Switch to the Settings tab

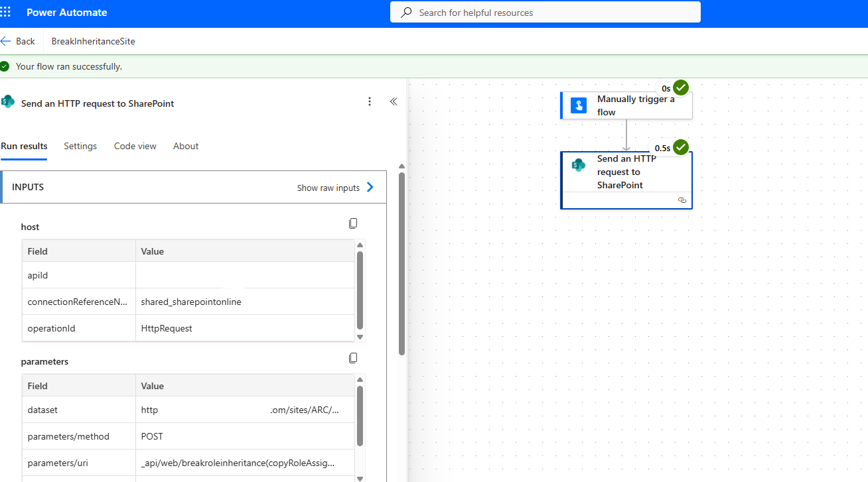click(80, 146)
